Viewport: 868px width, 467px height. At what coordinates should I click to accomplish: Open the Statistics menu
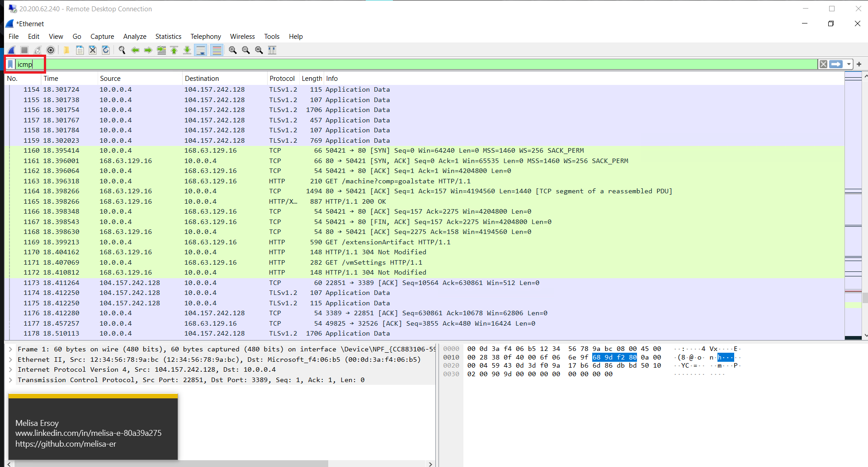tap(168, 37)
